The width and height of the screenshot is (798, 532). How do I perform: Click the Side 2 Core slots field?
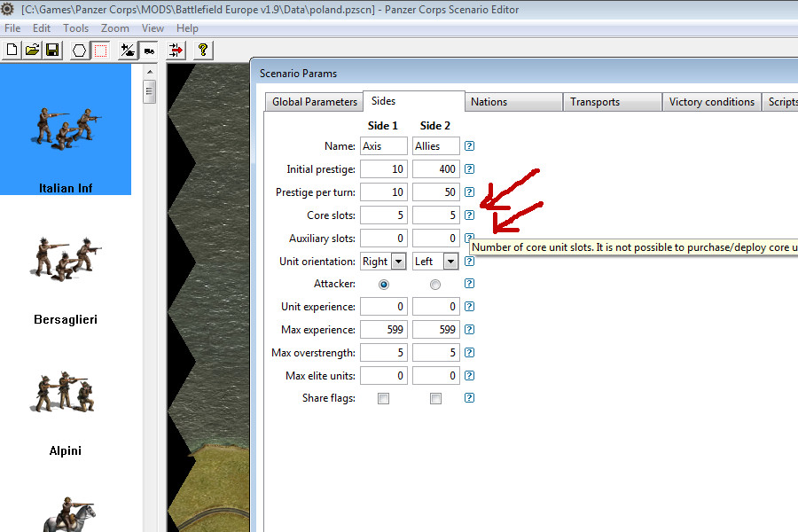(435, 215)
